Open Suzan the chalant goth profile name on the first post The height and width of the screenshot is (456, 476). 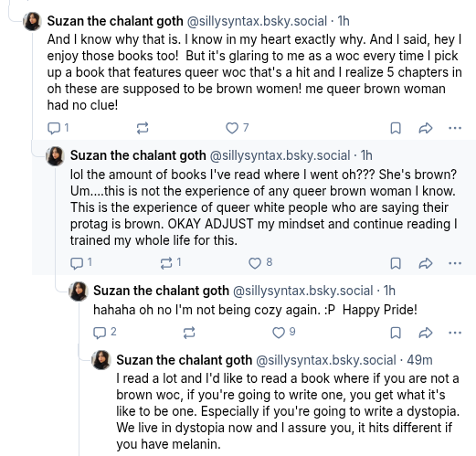pyautogui.click(x=115, y=21)
